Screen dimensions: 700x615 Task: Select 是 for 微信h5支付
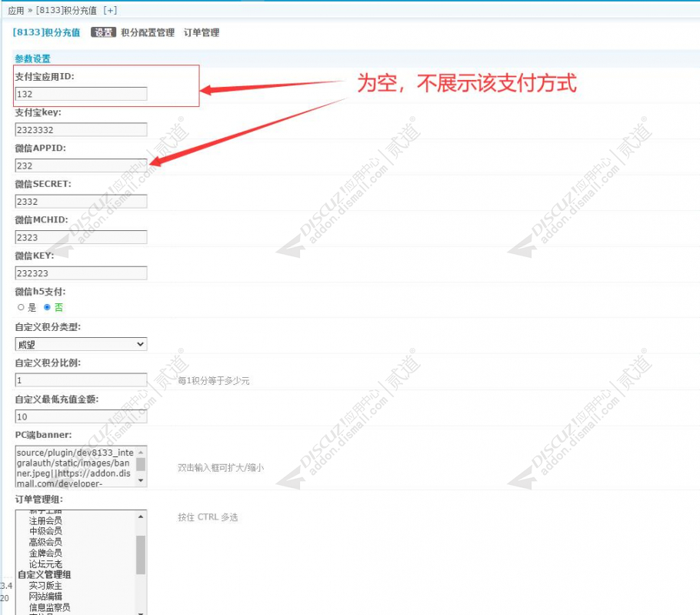(21, 307)
